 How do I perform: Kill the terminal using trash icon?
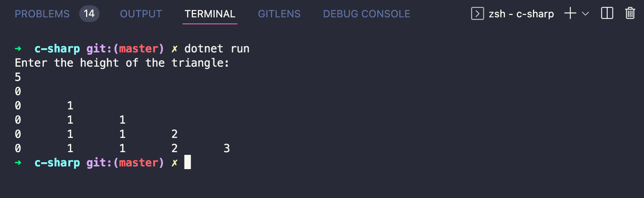pyautogui.click(x=630, y=13)
